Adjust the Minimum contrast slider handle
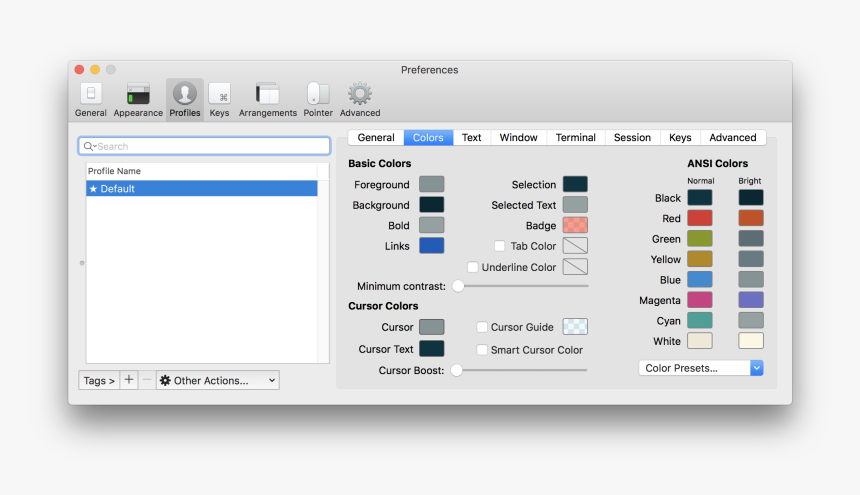Viewport: 860px width, 495px height. click(x=458, y=286)
